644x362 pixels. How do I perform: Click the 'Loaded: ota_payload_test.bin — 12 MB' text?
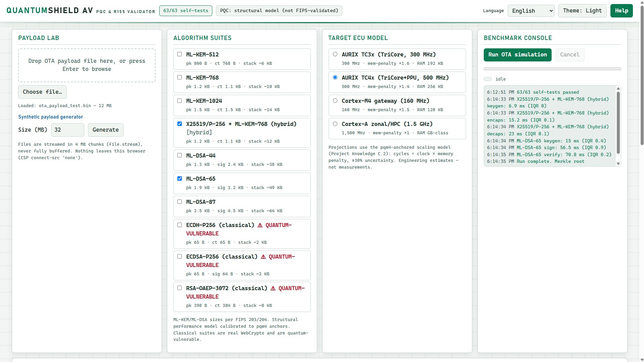(x=65, y=106)
